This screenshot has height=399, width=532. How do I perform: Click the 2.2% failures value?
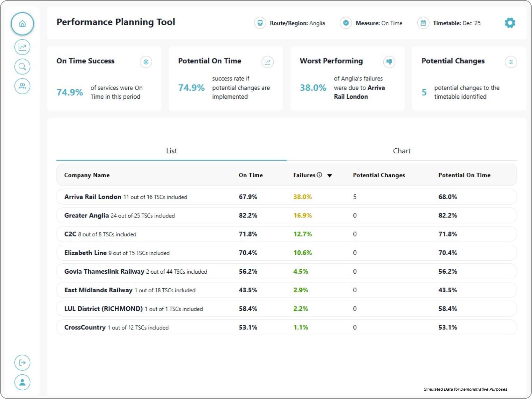[301, 309]
